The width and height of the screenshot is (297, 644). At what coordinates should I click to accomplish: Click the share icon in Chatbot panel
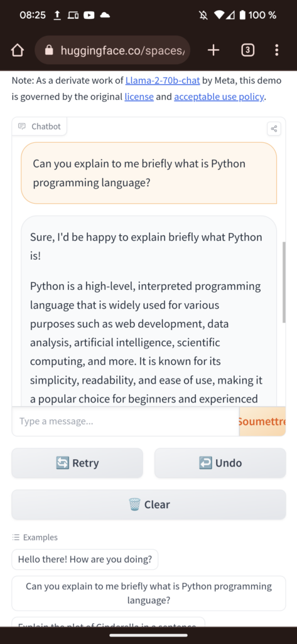click(274, 128)
